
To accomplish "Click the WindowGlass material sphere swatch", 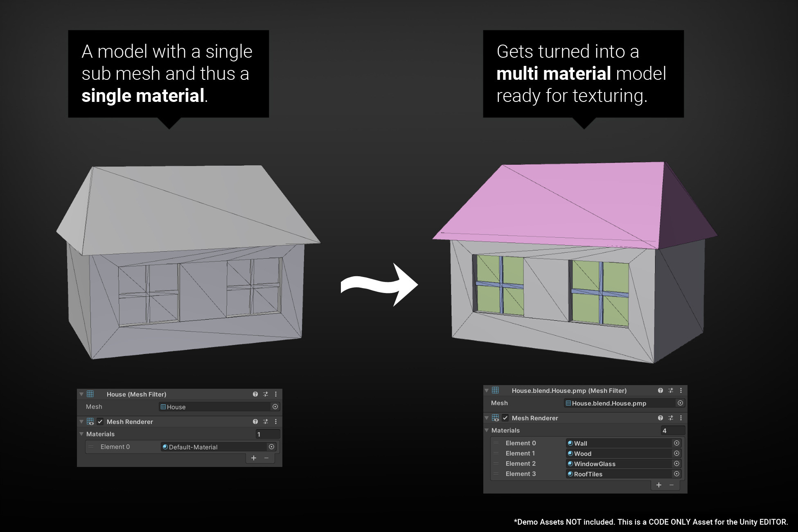I will (x=570, y=464).
